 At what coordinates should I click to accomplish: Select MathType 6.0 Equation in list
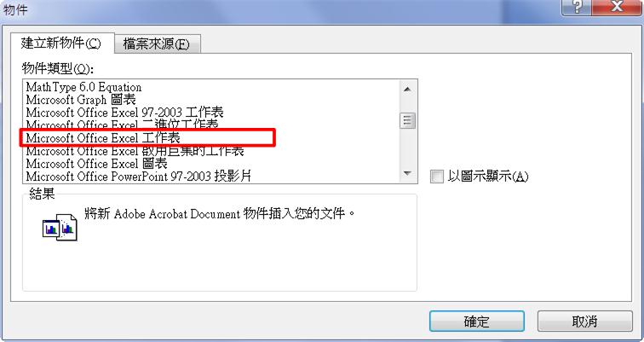tap(211, 87)
